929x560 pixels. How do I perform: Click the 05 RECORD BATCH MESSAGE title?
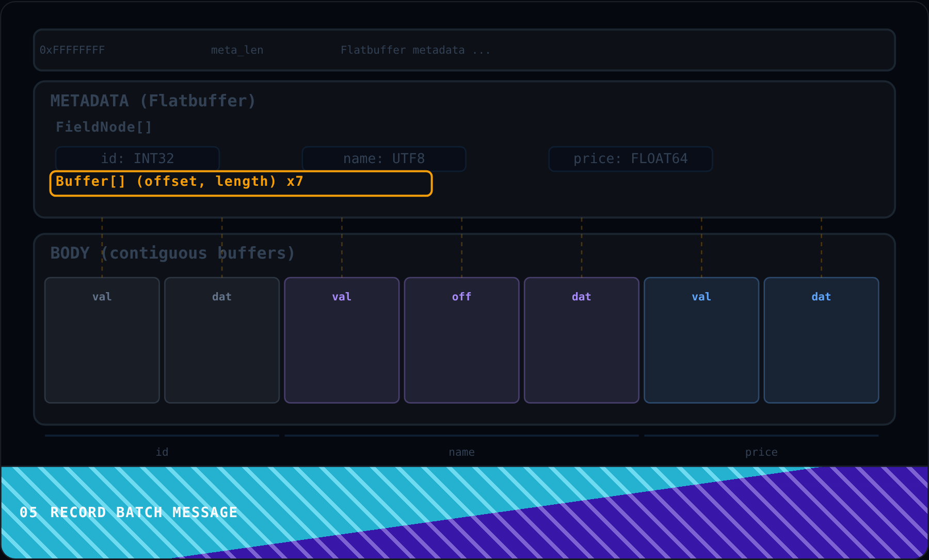click(129, 512)
